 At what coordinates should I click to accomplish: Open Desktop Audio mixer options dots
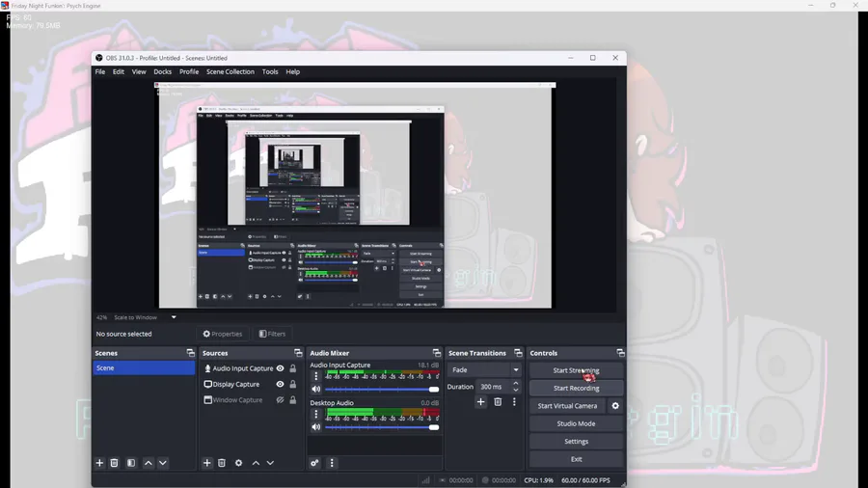pos(316,414)
